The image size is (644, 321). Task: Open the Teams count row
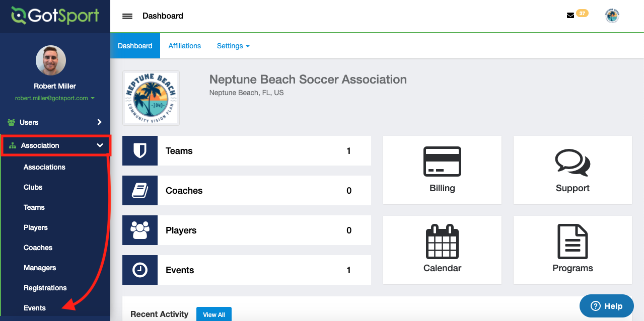(247, 151)
